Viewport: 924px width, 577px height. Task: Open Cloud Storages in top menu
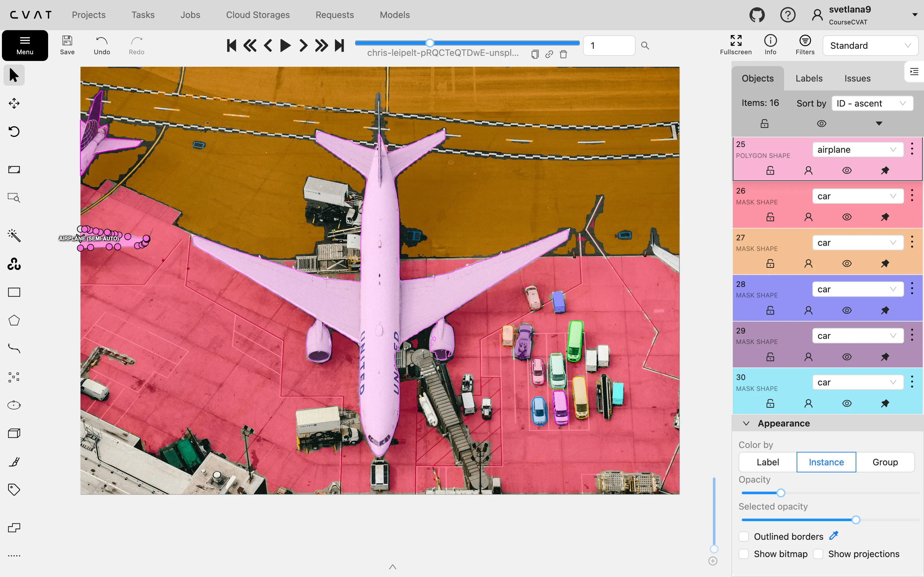(x=258, y=15)
